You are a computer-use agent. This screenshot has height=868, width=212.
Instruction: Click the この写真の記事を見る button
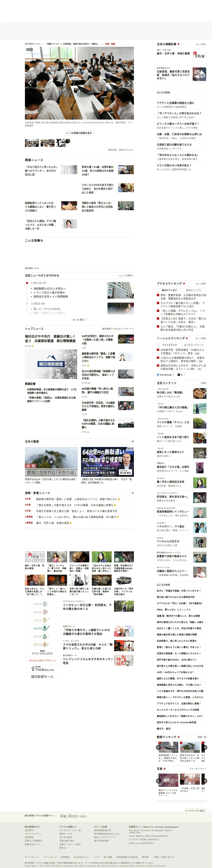click(x=79, y=133)
